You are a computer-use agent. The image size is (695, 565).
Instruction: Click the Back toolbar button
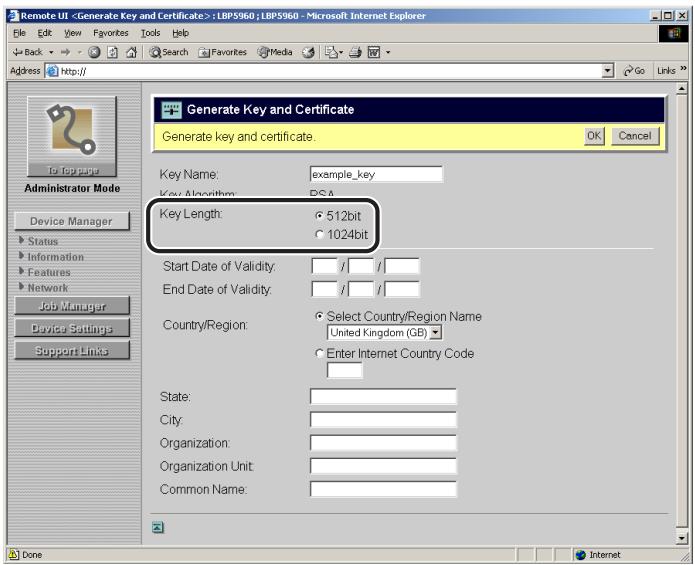pyautogui.click(x=27, y=52)
